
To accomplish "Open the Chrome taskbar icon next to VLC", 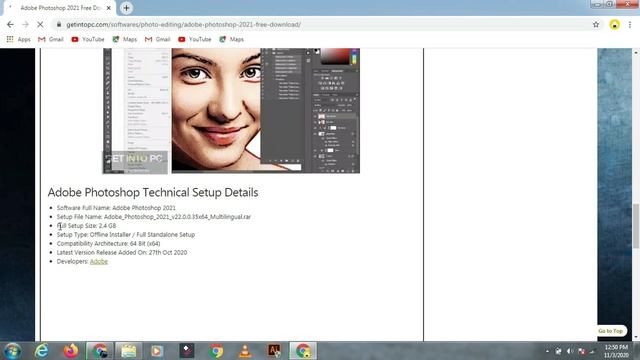I will [x=216, y=351].
